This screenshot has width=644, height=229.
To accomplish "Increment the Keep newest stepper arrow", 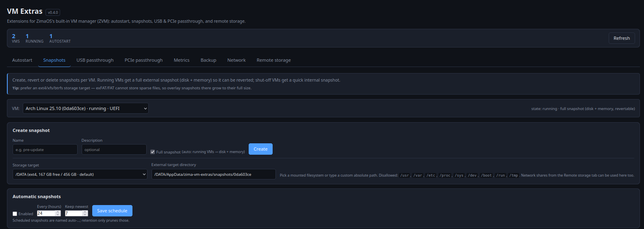I will click(x=85, y=212).
